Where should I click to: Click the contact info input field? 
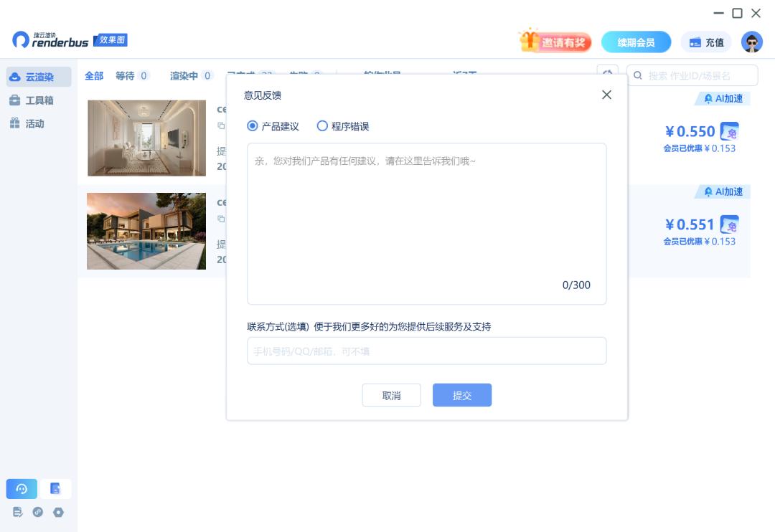(x=427, y=351)
